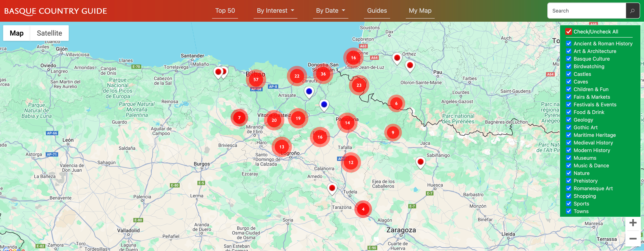644x251 pixels.
Task: Uncheck Castles filter
Action: (x=568, y=74)
